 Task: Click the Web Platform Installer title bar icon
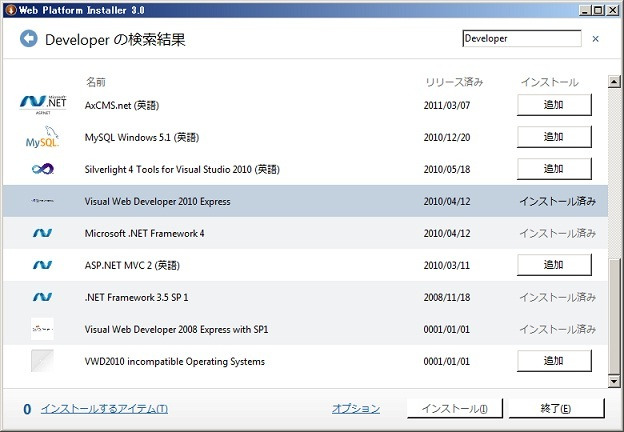(x=10, y=10)
